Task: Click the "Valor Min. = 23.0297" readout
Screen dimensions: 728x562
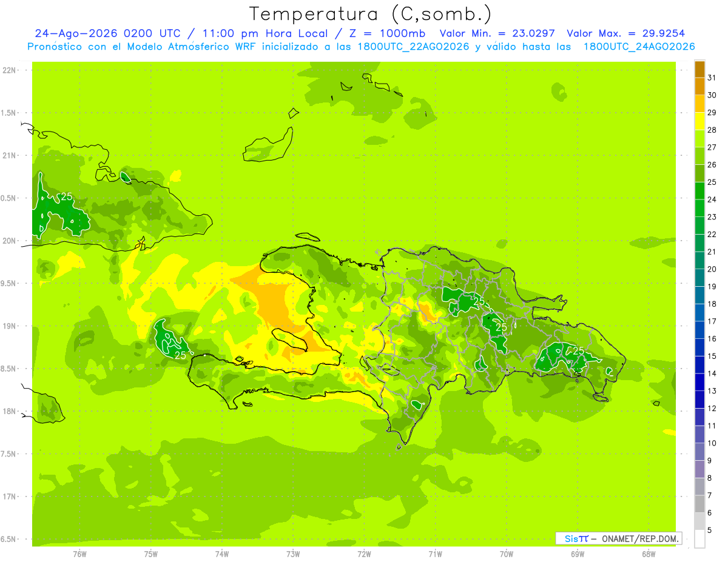Action: click(x=497, y=33)
